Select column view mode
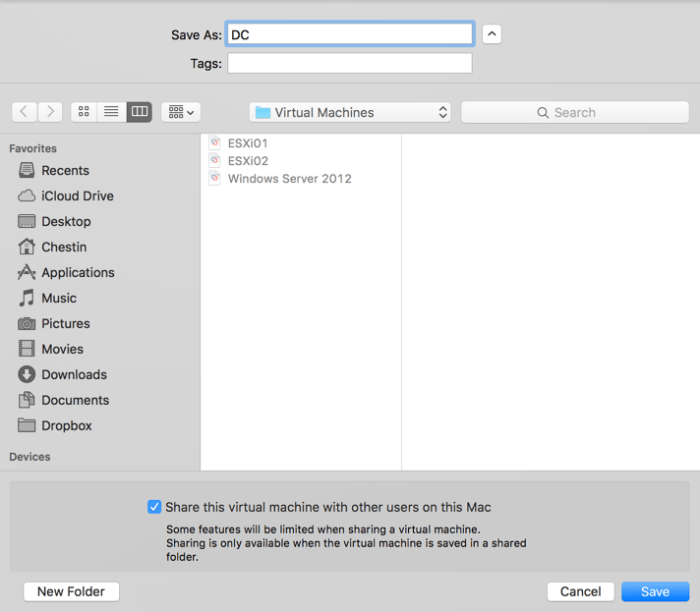 tap(140, 112)
